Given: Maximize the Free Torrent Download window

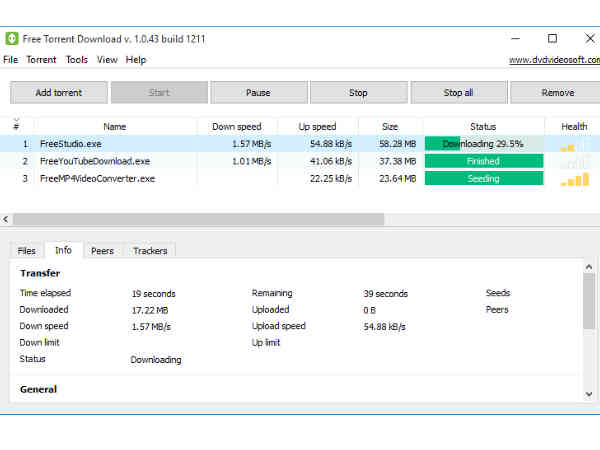Looking at the screenshot, I should [x=552, y=38].
